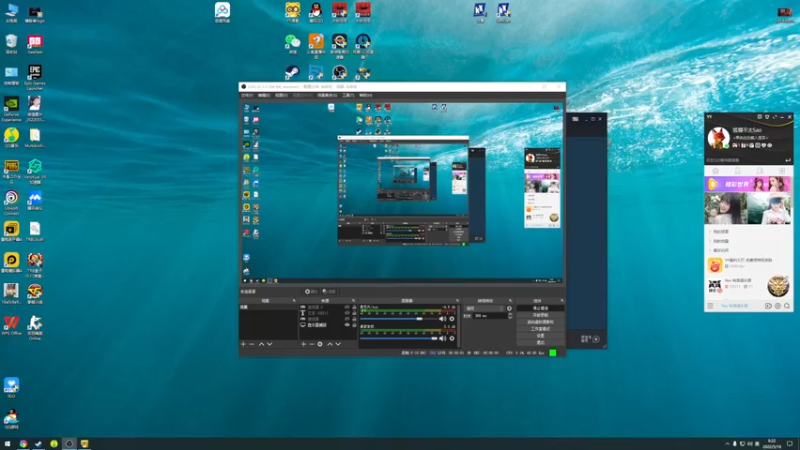Lock the Display Capture source
The width and height of the screenshot is (800, 450).
(354, 325)
